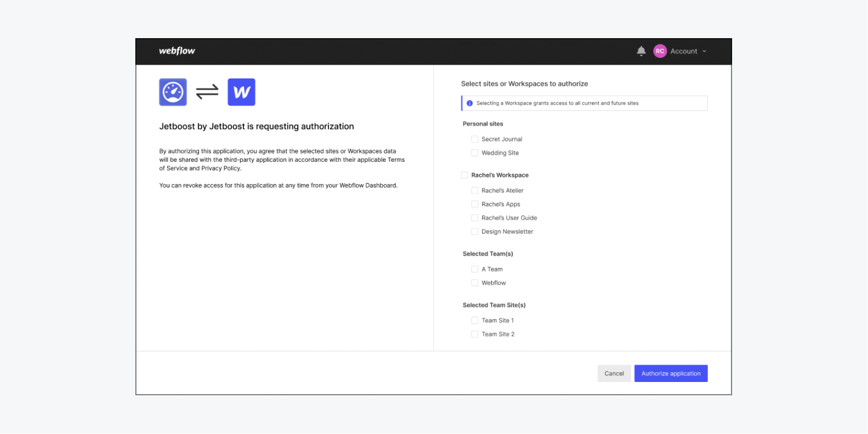This screenshot has width=868, height=434.
Task: Click the Personal sites heading
Action: coord(483,124)
